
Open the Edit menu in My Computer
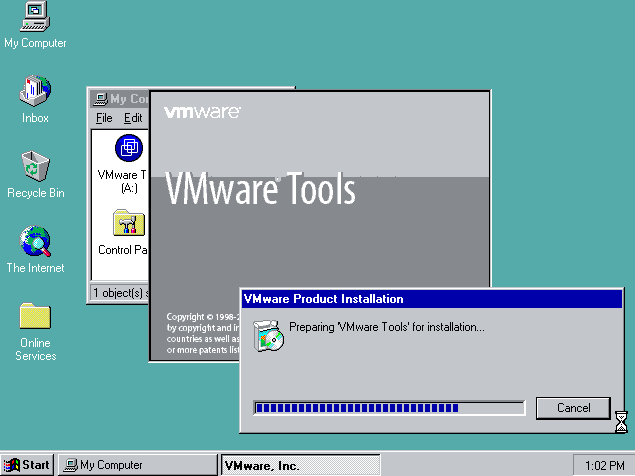coord(133,118)
